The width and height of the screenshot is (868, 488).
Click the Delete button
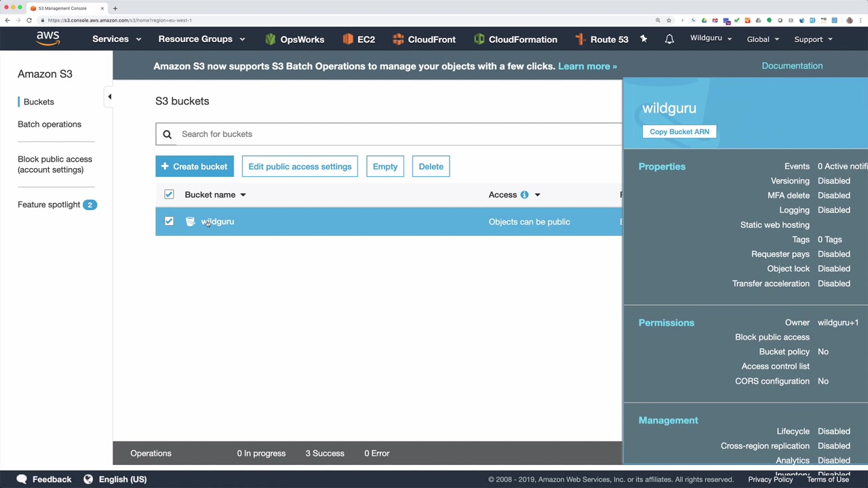tap(431, 167)
